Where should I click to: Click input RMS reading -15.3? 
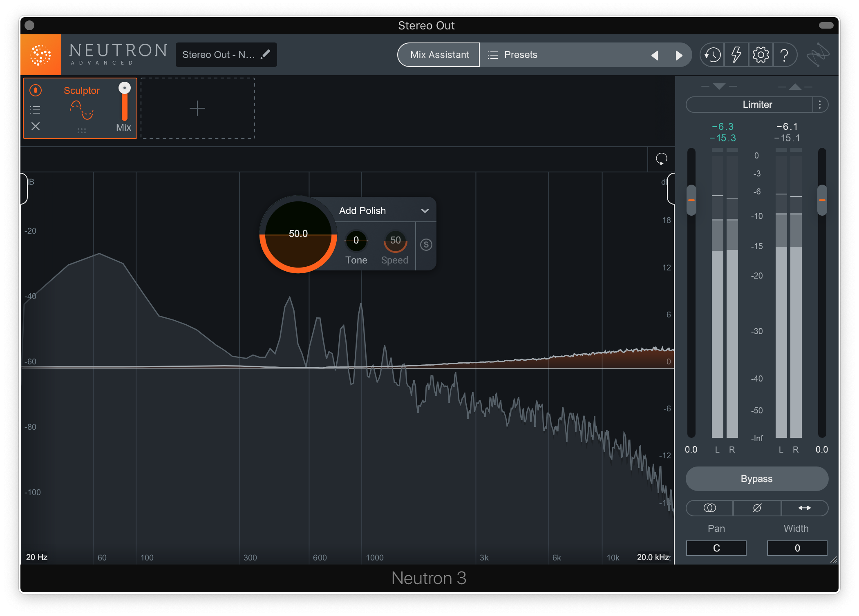[723, 138]
